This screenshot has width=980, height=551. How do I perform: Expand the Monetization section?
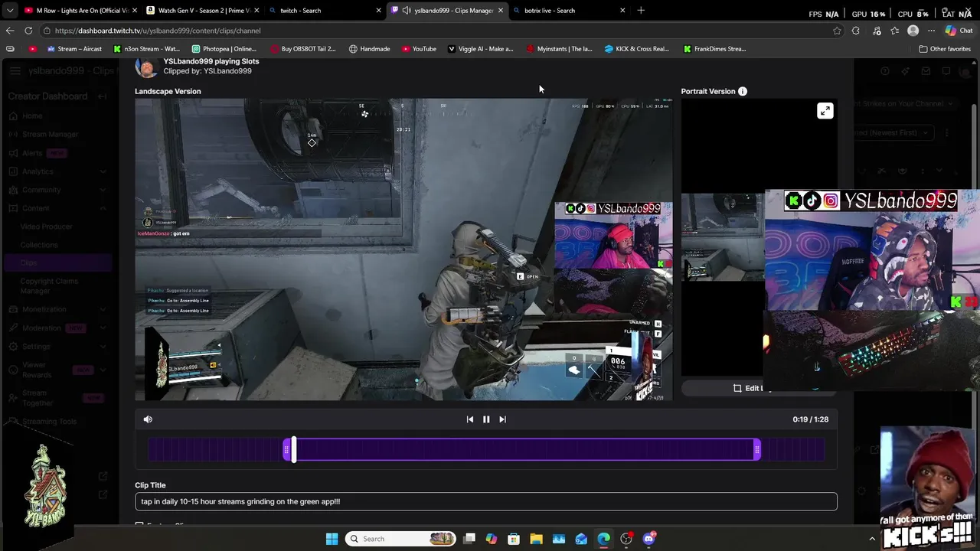pyautogui.click(x=103, y=309)
